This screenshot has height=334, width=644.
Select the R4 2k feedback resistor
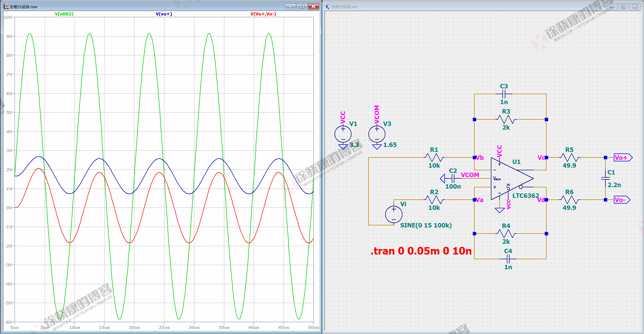(506, 234)
